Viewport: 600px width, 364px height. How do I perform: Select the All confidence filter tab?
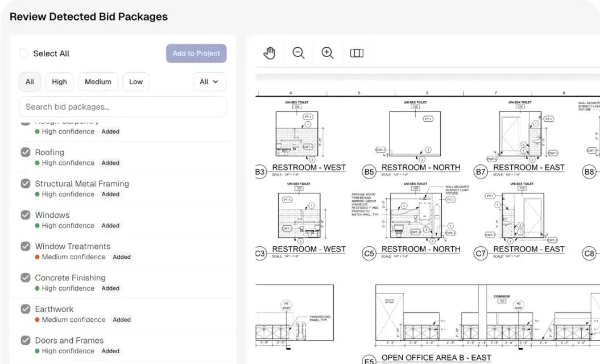coord(30,81)
